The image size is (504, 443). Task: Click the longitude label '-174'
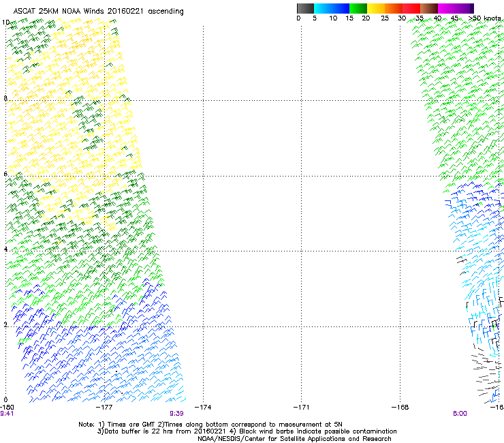(x=203, y=408)
